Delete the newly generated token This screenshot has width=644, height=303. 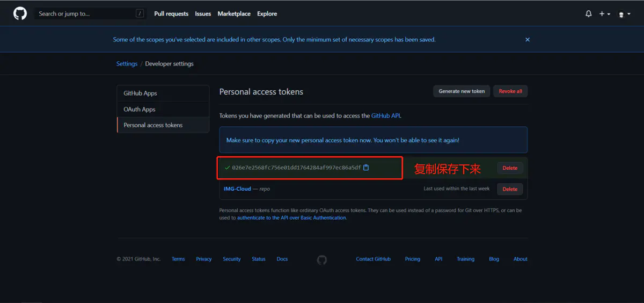[510, 168]
